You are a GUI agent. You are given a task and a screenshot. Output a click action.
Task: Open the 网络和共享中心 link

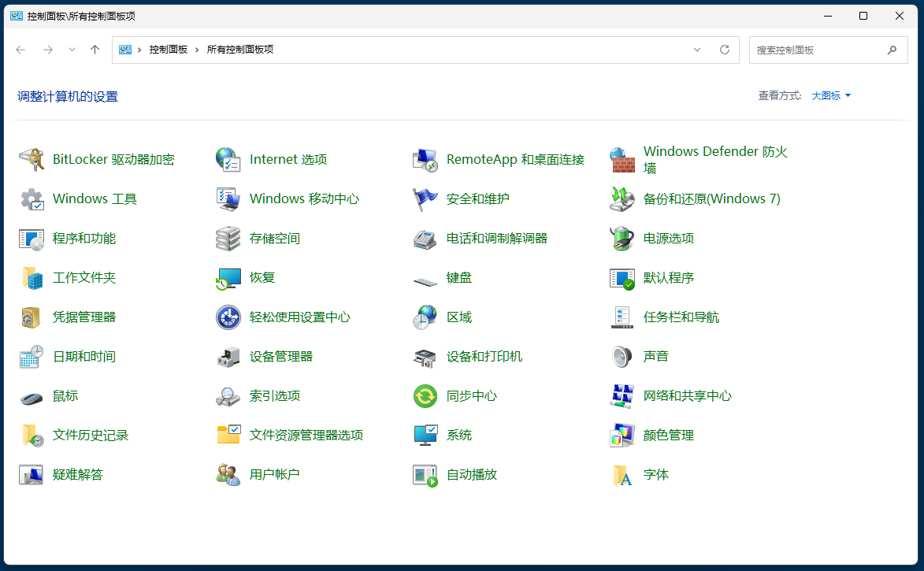click(x=687, y=396)
